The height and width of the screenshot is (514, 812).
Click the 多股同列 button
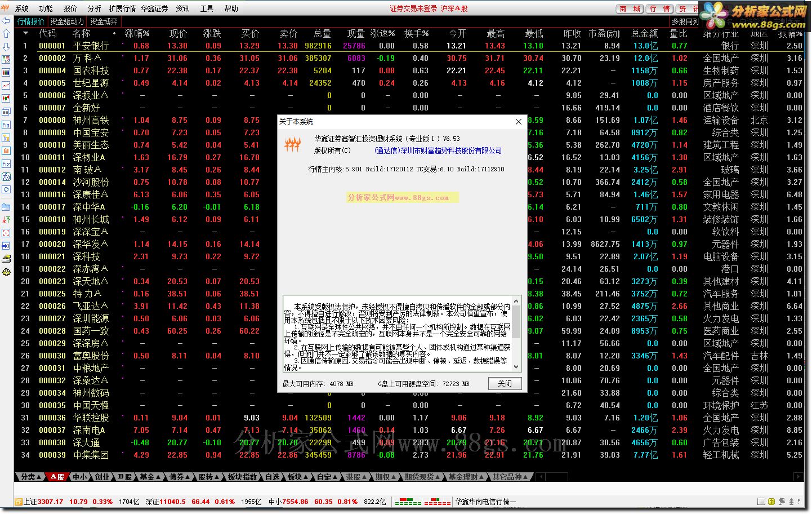[x=684, y=21]
